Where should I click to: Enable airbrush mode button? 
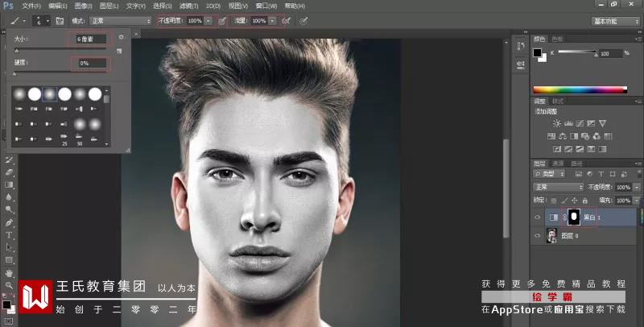coord(287,21)
